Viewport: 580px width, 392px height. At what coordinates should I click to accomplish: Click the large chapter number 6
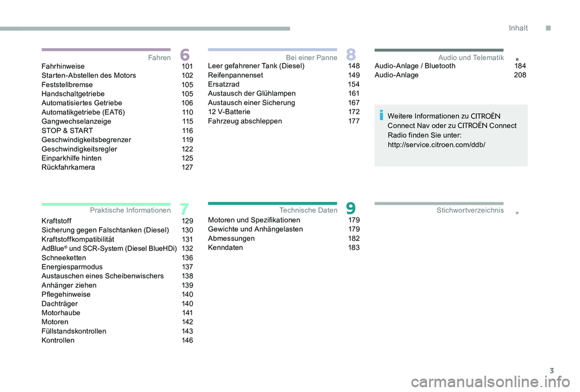(x=185, y=55)
